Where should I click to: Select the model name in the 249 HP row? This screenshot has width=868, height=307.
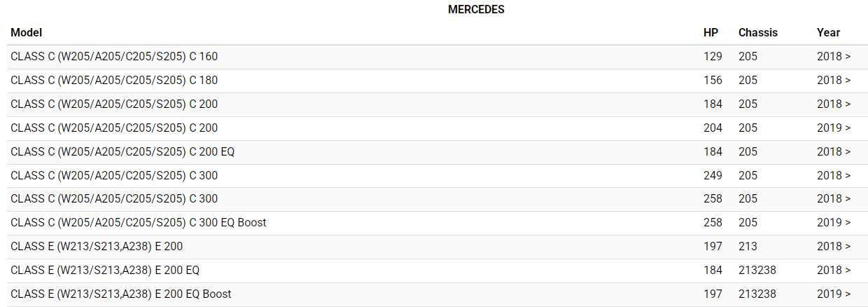pos(114,175)
